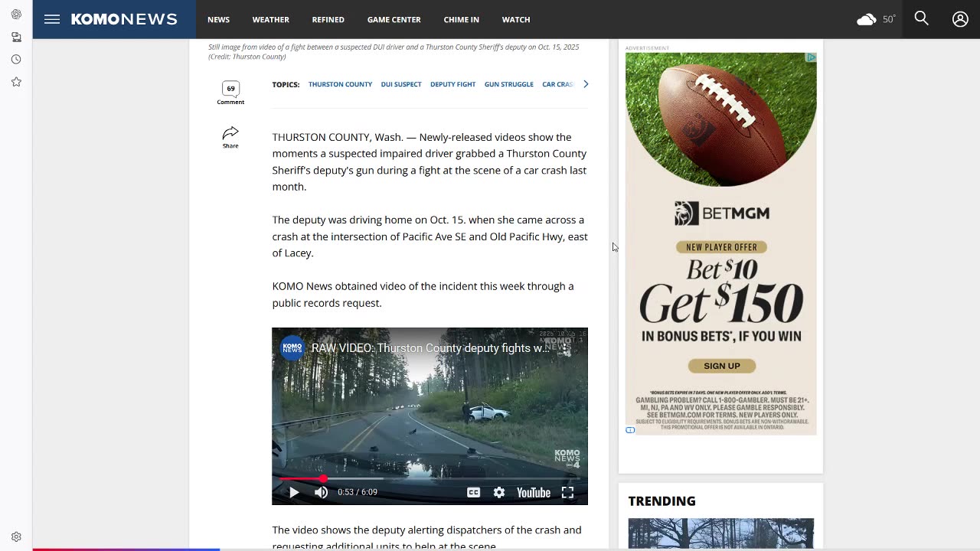The height and width of the screenshot is (551, 980).
Task: Enter fullscreen on the video
Action: coord(567,492)
